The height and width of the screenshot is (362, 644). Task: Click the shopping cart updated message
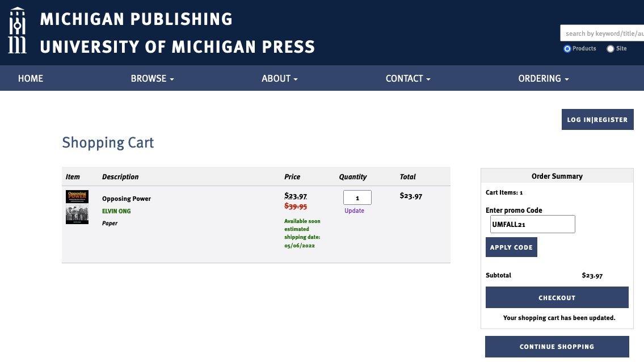(x=559, y=318)
